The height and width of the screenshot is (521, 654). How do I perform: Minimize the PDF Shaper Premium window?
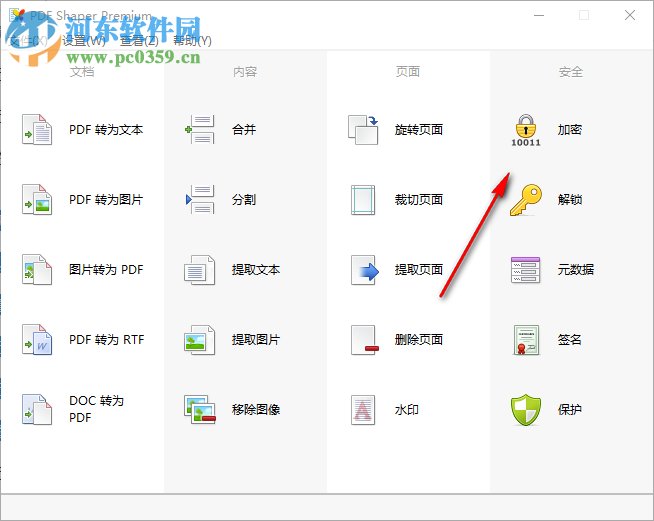(539, 15)
